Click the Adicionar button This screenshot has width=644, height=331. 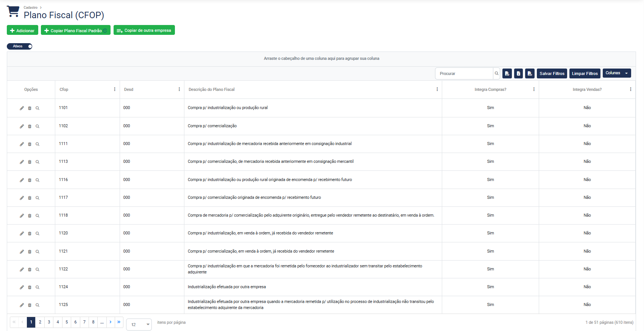tap(22, 30)
